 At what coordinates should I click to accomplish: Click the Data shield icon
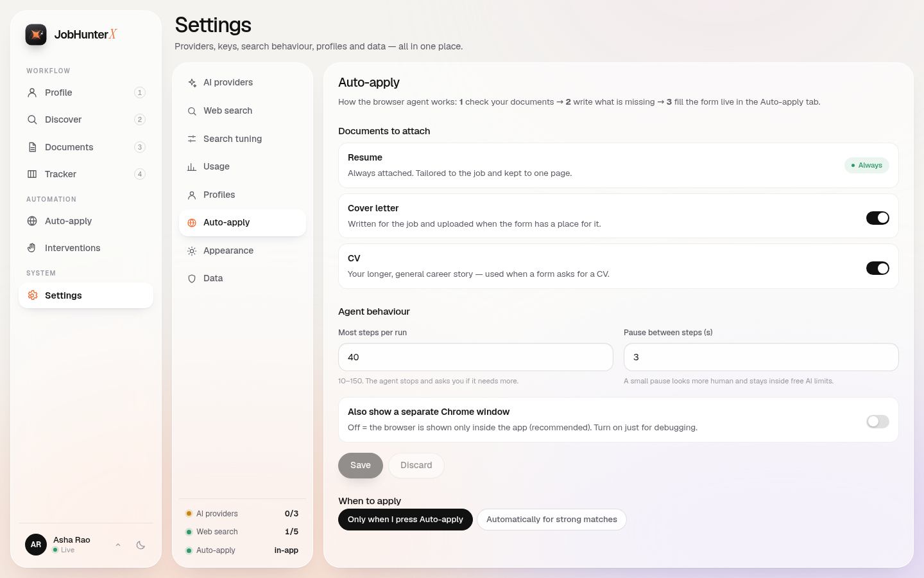192,279
